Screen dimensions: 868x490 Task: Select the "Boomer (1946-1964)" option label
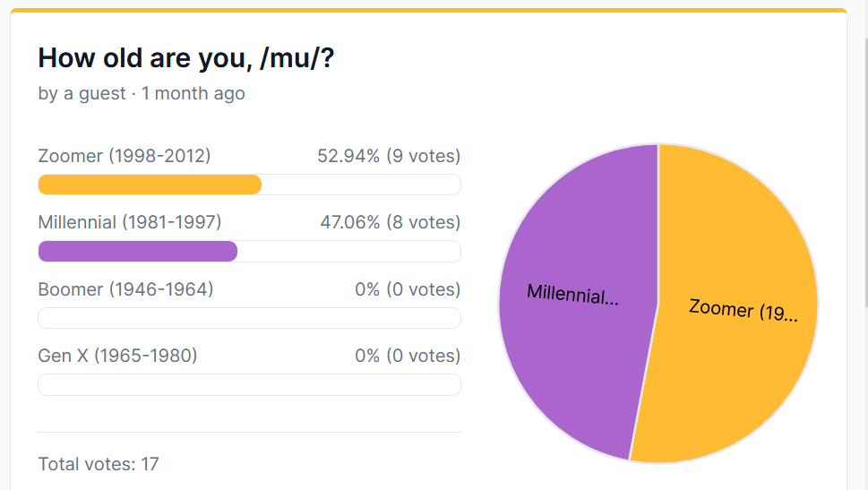[x=125, y=289]
